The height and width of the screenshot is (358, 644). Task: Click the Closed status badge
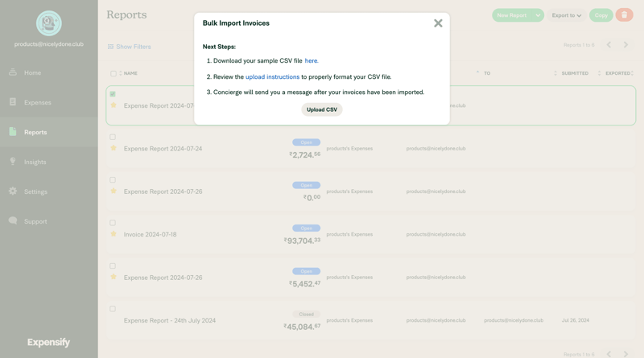click(x=307, y=315)
